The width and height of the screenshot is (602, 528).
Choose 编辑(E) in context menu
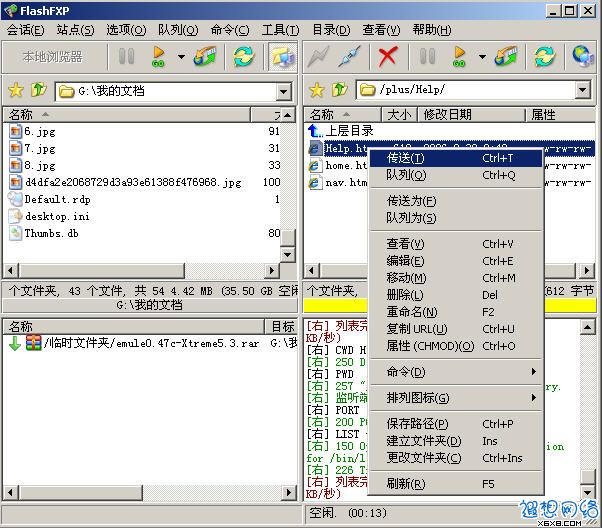pos(456,261)
